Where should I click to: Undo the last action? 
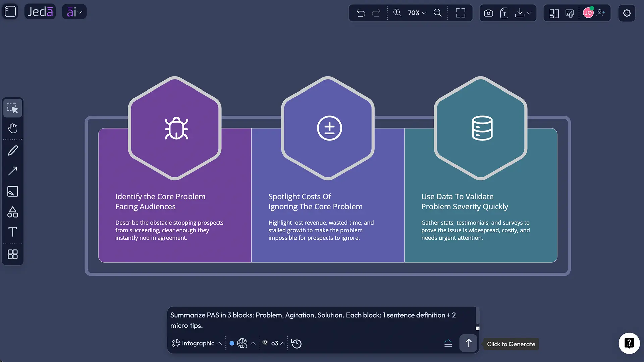[361, 13]
